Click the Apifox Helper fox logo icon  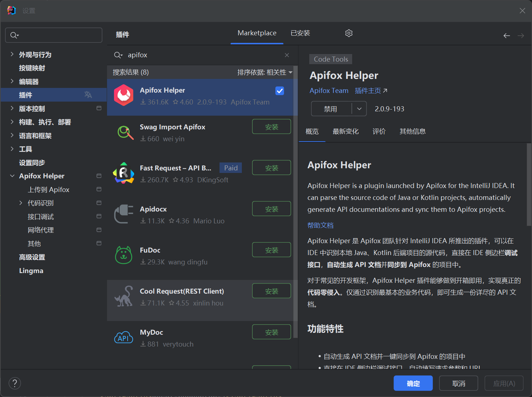(124, 95)
